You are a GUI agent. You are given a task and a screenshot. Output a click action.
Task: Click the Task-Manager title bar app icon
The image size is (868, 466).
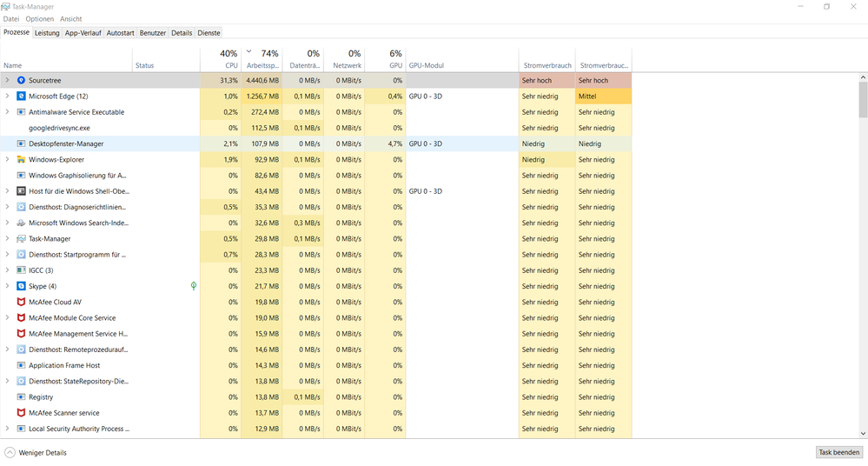pyautogui.click(x=5, y=7)
